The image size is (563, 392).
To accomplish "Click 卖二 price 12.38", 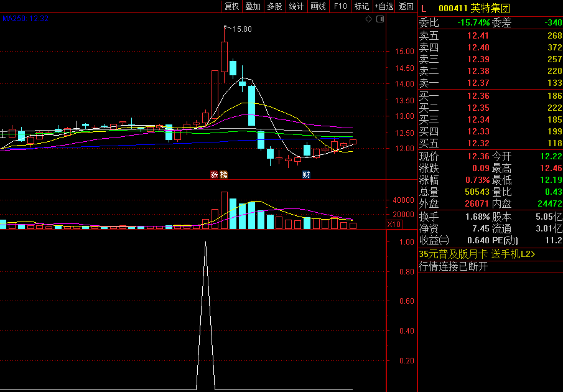I will (478, 71).
